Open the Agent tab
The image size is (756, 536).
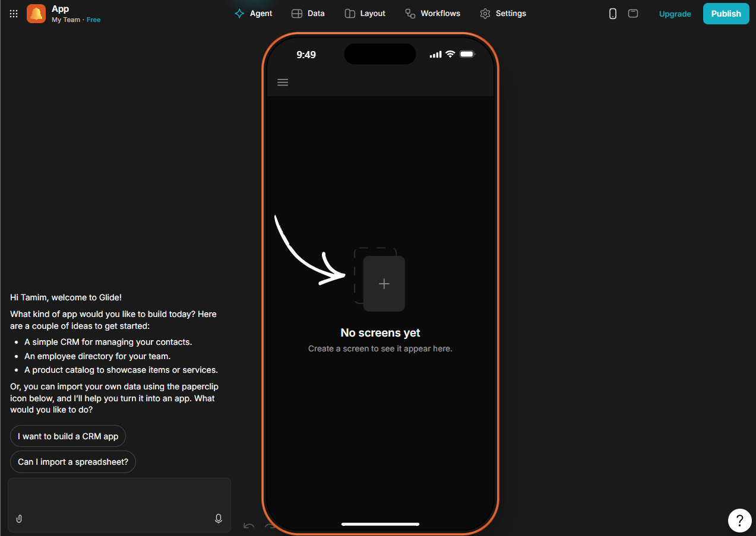click(x=254, y=14)
